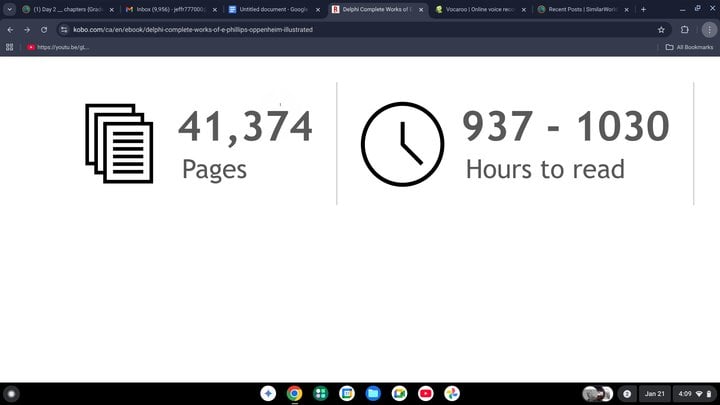Viewport: 720px width, 405px height.
Task: Open the ChromeOS launcher button
Action: point(12,394)
